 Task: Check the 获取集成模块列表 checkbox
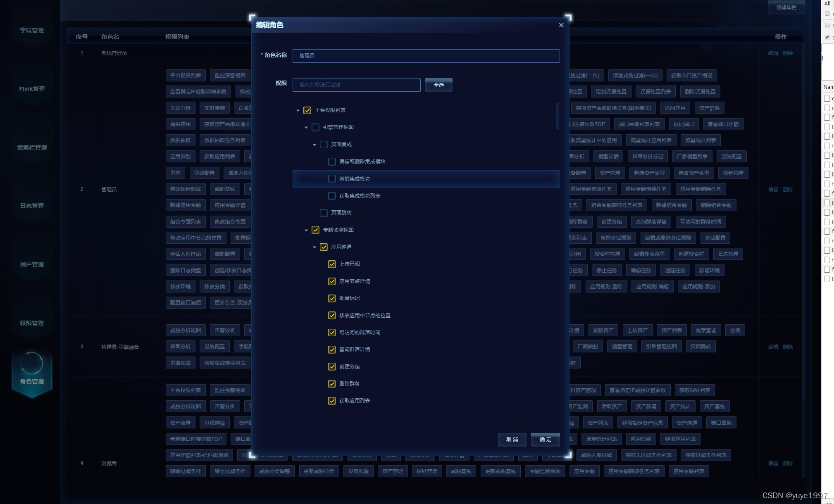(x=332, y=196)
